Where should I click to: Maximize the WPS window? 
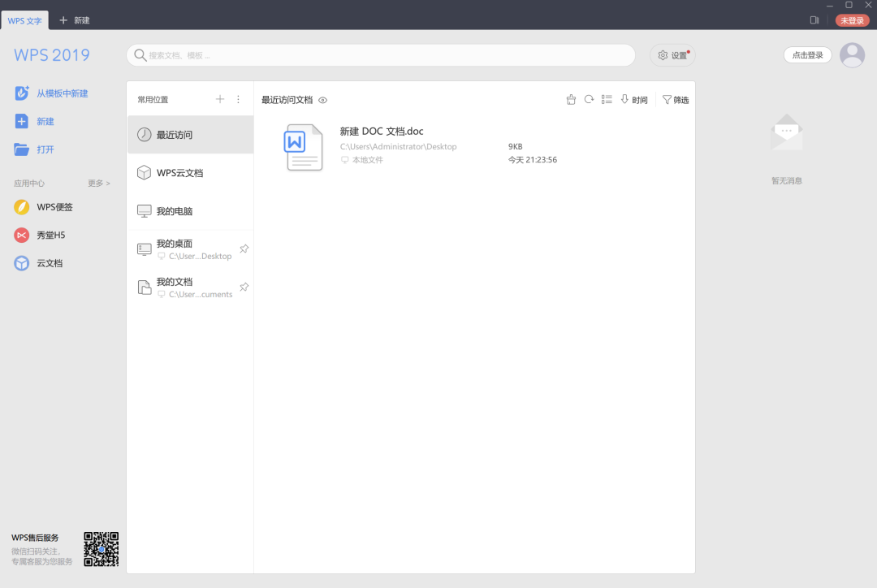click(849, 5)
